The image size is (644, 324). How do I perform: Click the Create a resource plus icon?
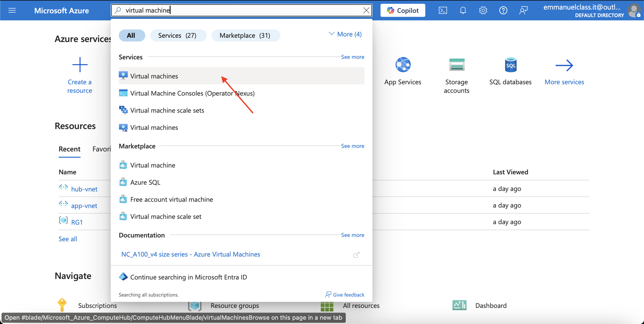point(80,65)
